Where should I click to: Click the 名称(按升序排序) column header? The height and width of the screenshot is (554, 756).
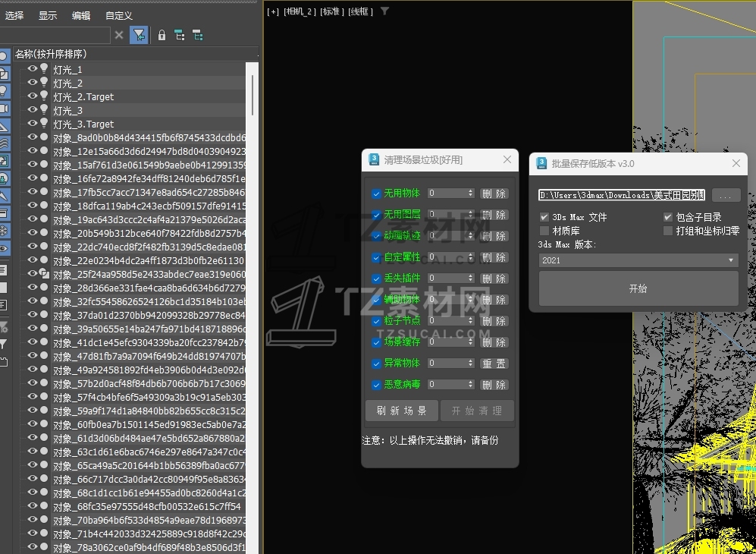click(135, 54)
